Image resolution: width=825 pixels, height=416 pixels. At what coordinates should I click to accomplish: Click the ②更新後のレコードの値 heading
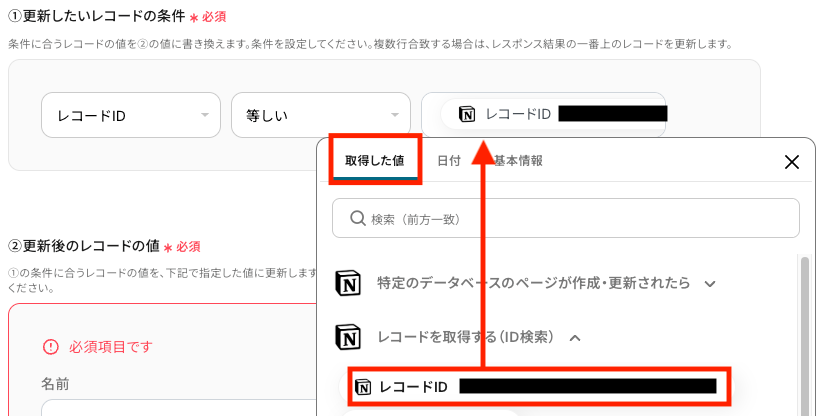tap(84, 246)
